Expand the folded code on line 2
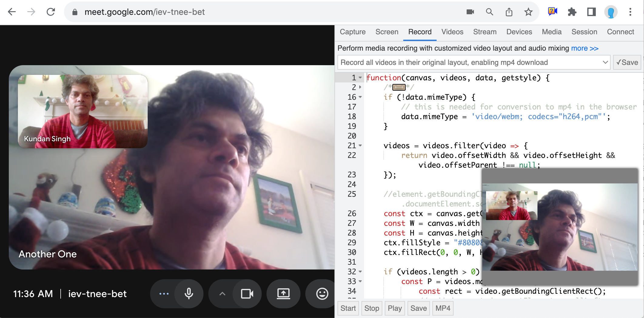This screenshot has width=644, height=318. tap(399, 88)
